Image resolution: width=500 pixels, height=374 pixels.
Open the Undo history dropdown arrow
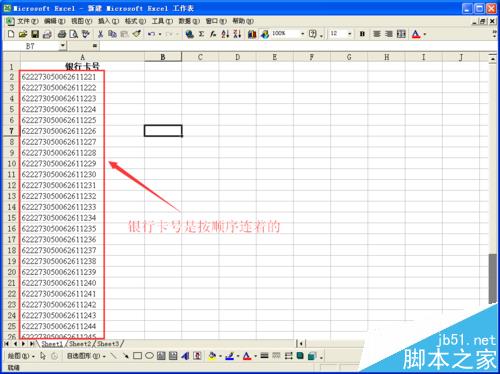coord(160,34)
